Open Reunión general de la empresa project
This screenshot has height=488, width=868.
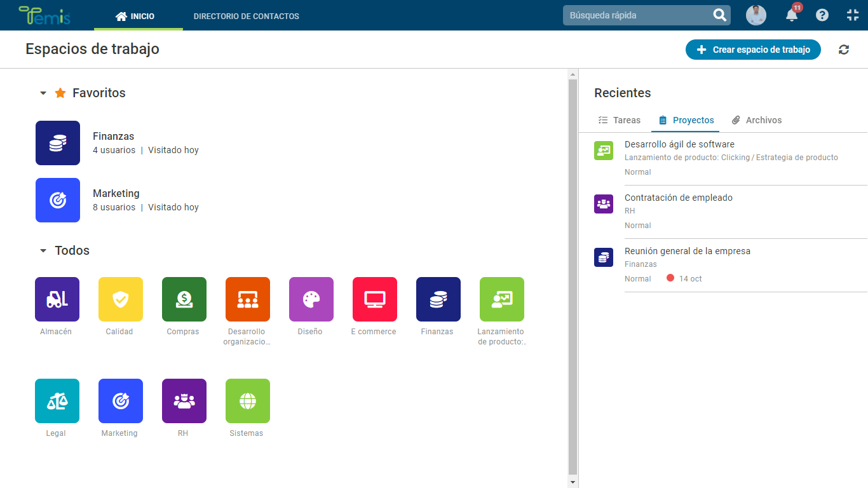coord(688,251)
